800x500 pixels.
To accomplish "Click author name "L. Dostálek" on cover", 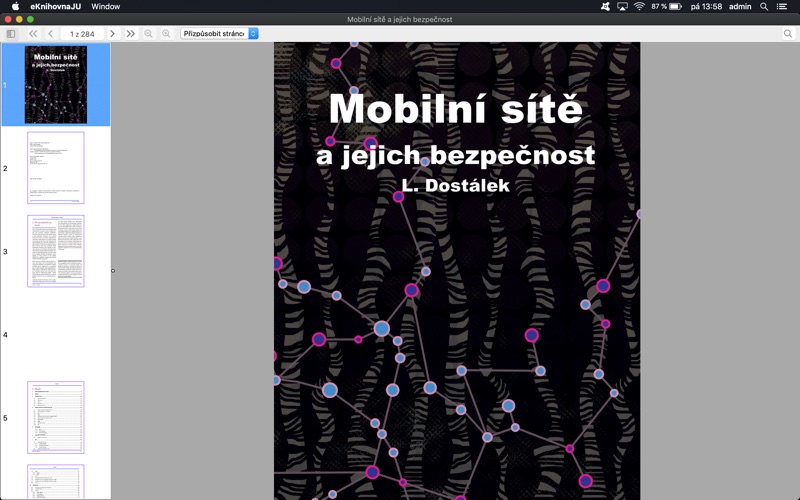I will pyautogui.click(x=456, y=185).
